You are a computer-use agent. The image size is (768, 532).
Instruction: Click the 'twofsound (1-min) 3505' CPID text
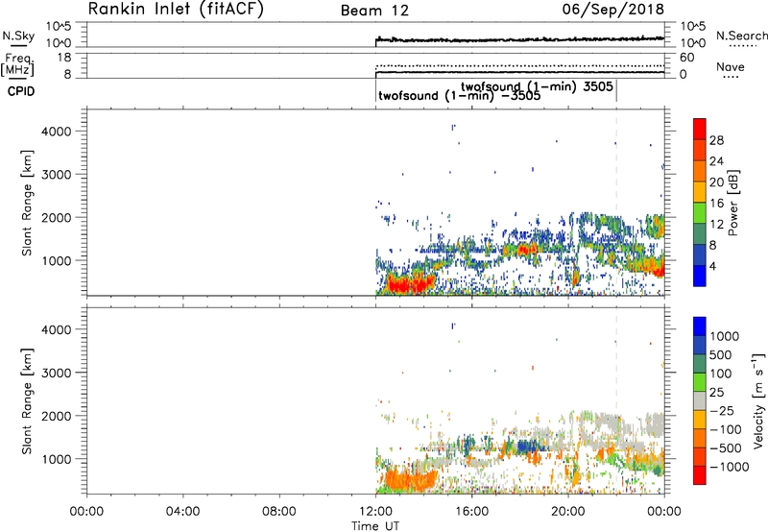point(537,86)
